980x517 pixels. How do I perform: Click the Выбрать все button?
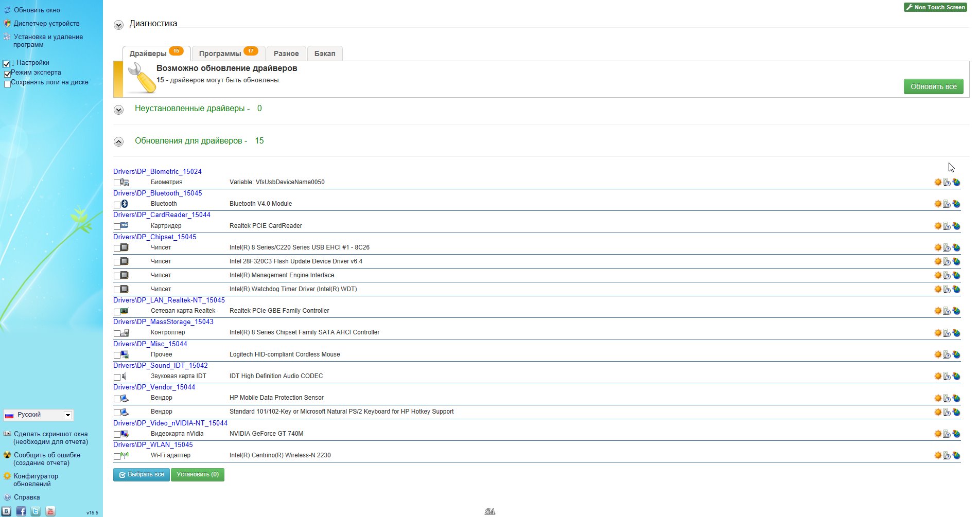[142, 474]
